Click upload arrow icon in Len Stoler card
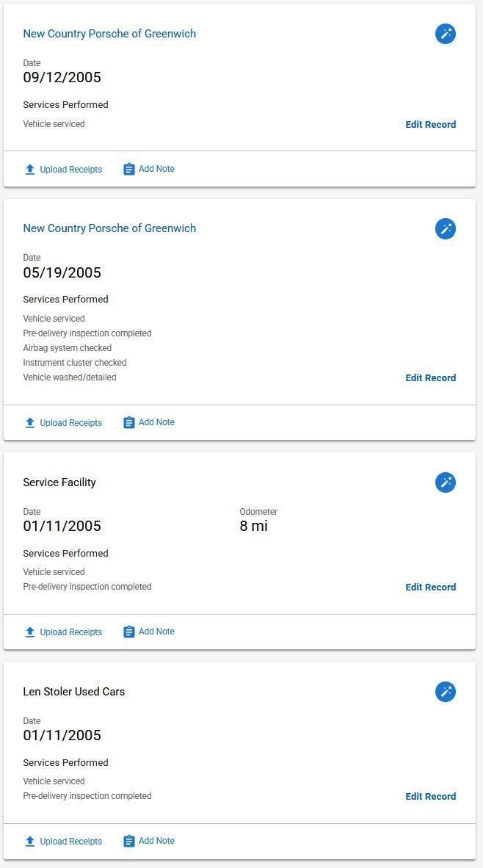 [30, 842]
